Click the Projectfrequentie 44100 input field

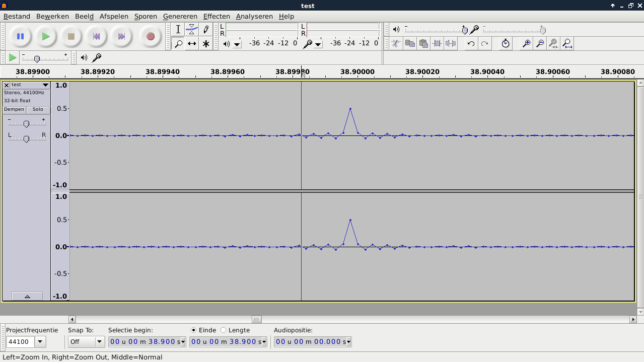(21, 342)
